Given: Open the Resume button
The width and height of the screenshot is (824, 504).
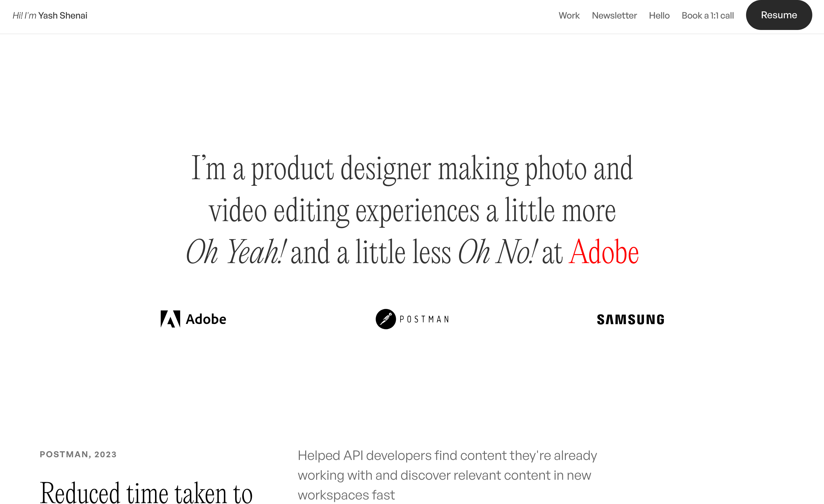Looking at the screenshot, I should click(779, 15).
